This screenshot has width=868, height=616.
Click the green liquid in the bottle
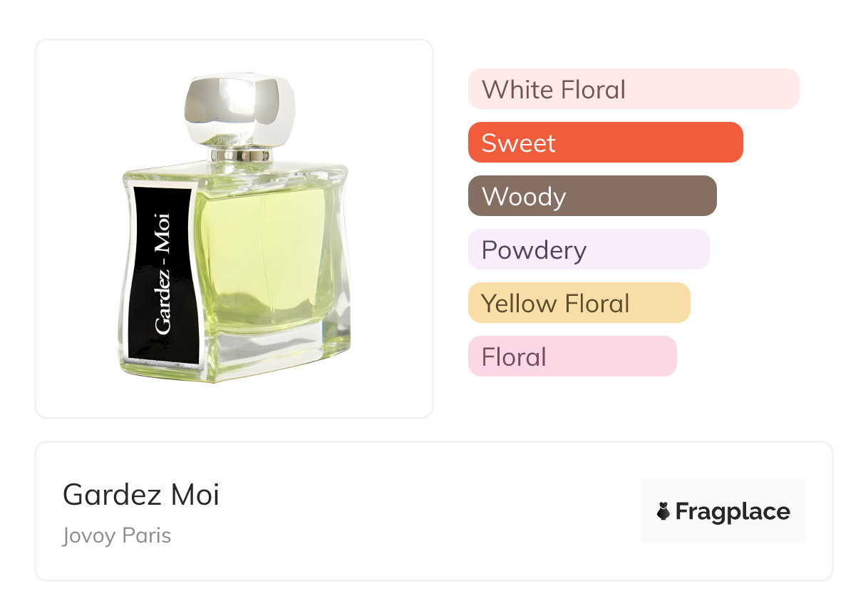pos(264,257)
